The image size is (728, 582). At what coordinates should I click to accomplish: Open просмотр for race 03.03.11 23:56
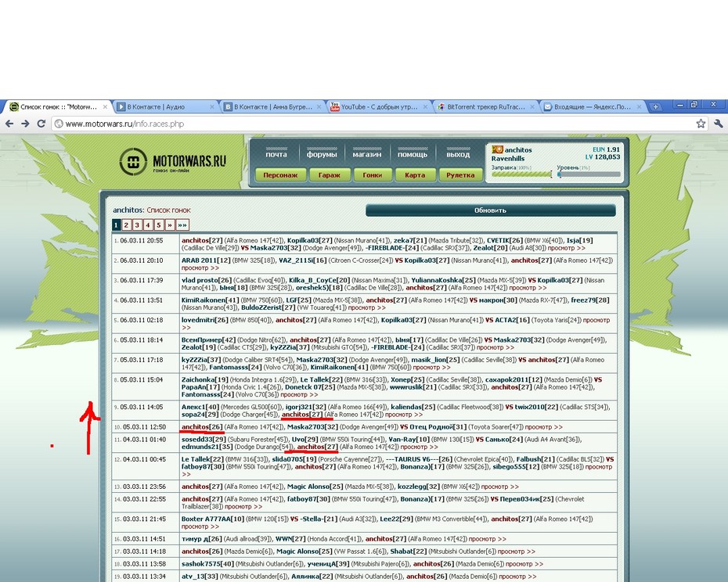point(500,487)
